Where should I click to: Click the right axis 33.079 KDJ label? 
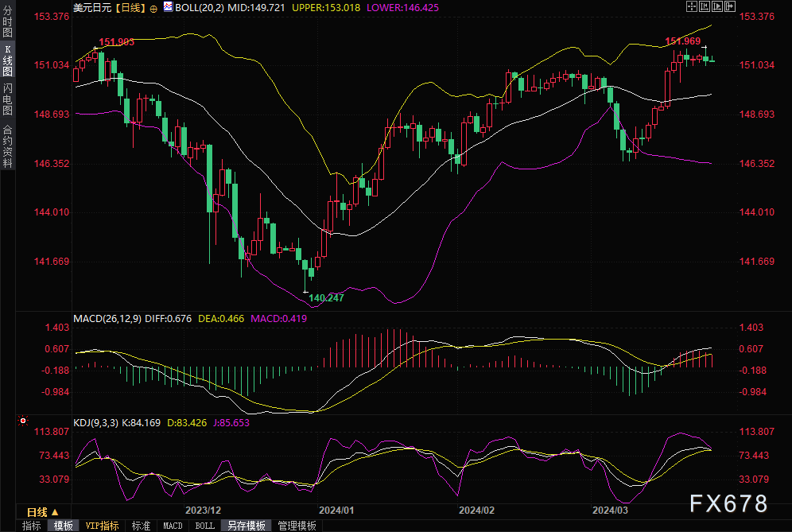point(754,479)
